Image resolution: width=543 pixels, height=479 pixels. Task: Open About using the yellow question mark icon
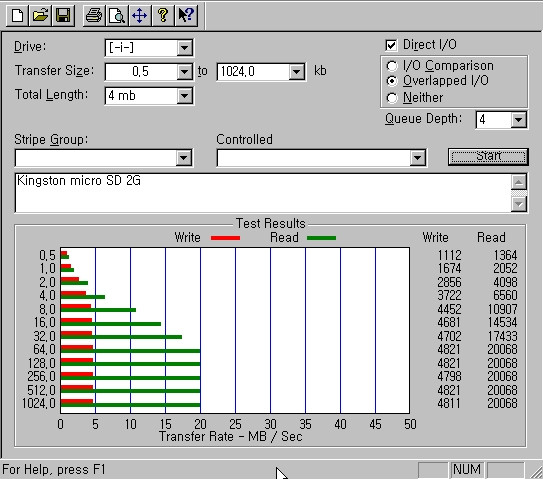[x=163, y=16]
